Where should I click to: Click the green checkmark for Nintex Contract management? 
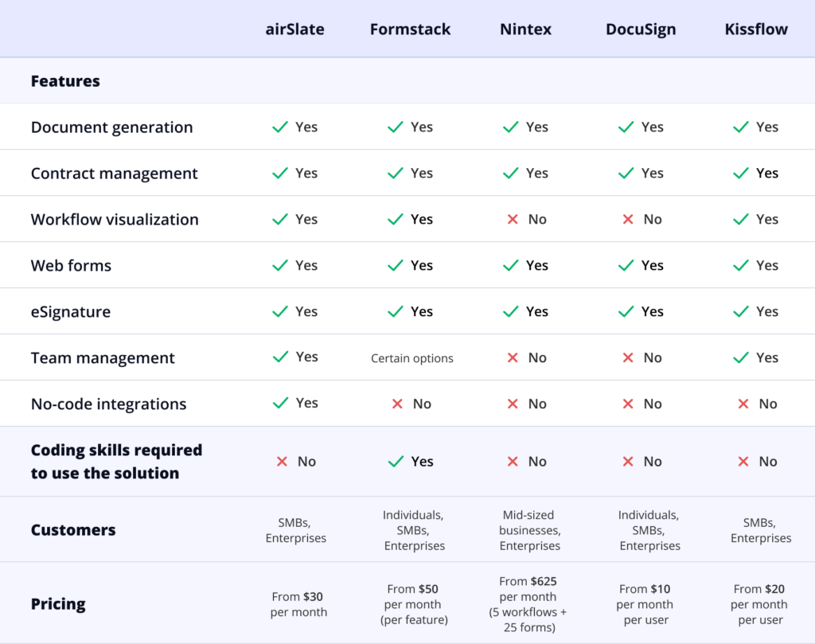tap(511, 174)
